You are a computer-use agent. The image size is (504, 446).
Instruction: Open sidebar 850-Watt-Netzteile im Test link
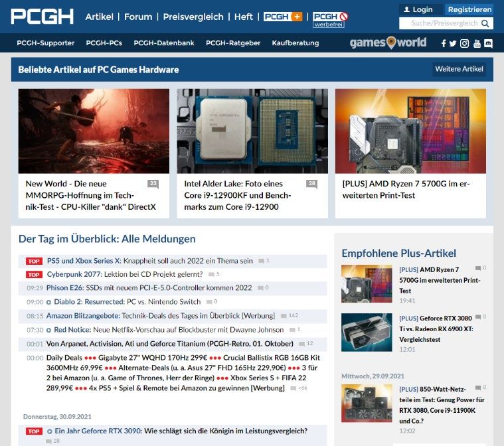[442, 406]
